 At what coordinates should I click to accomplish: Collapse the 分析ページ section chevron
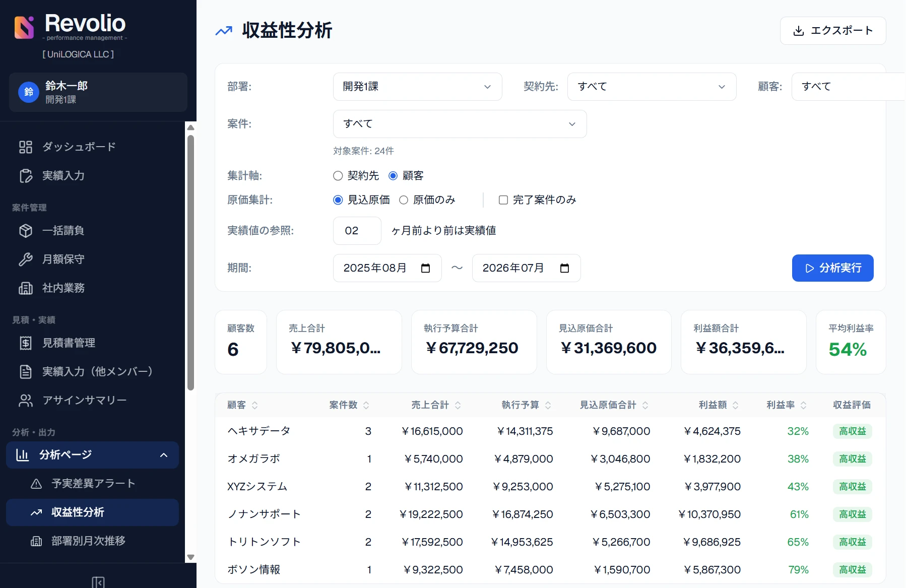click(x=164, y=455)
